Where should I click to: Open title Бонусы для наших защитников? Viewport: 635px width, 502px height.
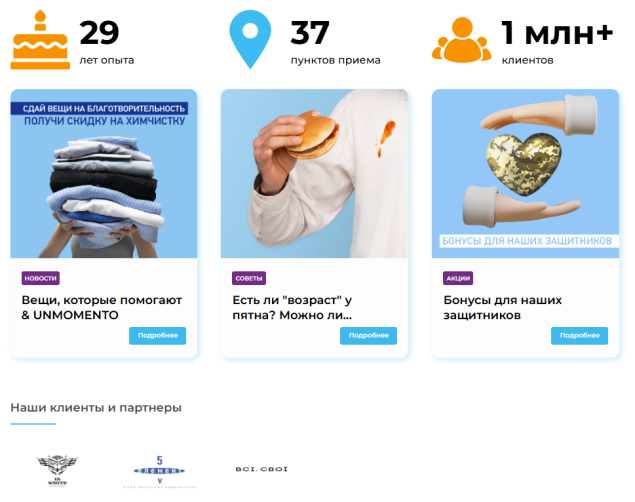503,308
